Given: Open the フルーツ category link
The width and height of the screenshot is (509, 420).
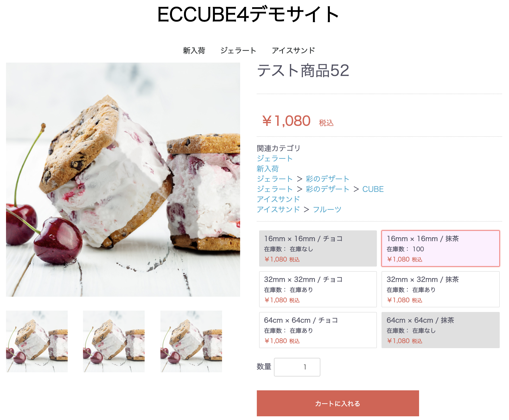Looking at the screenshot, I should 327,210.
